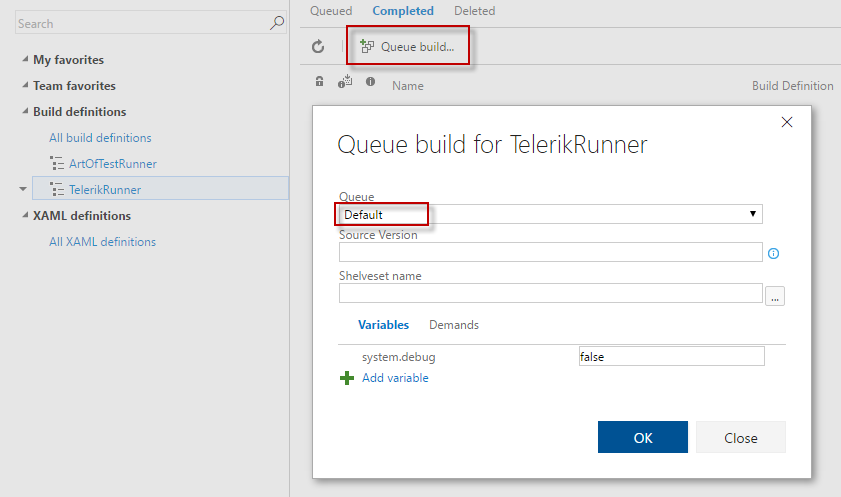Open the Queue dropdown set to Default
This screenshot has width=841, height=497.
coord(550,214)
